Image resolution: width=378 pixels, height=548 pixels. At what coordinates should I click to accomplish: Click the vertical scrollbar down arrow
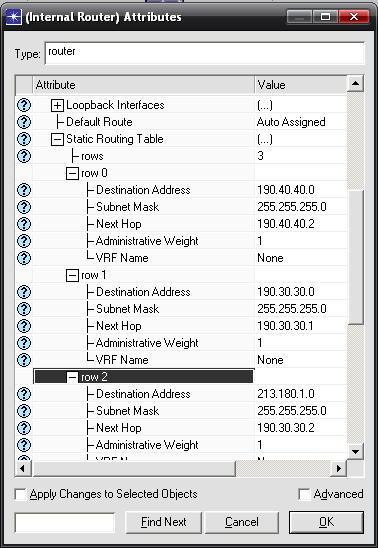(355, 452)
